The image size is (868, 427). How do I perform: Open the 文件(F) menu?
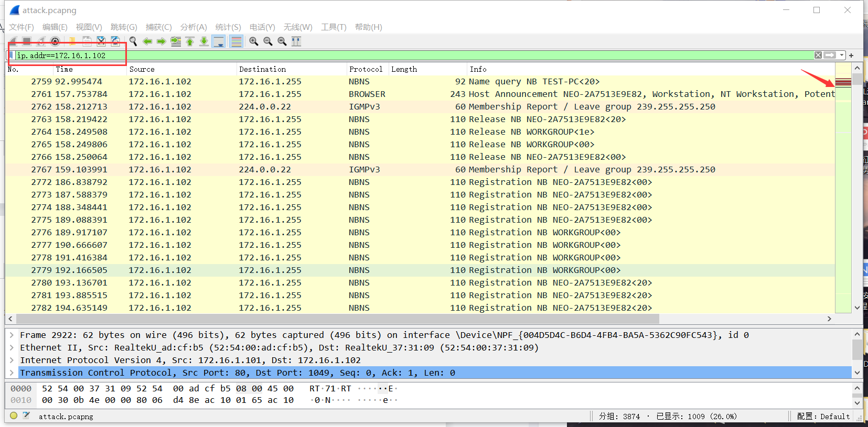pyautogui.click(x=22, y=27)
